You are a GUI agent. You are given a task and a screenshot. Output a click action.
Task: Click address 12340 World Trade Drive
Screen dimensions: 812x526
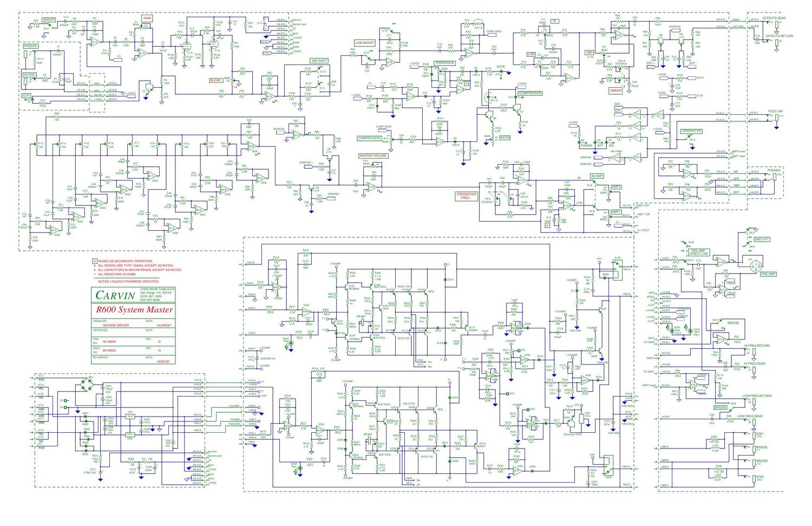[x=158, y=289]
